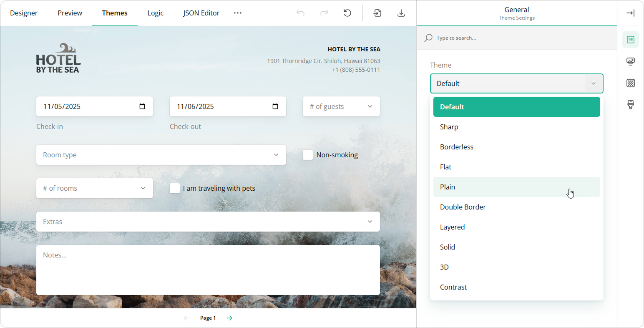Enable the Non-smoking checkbox

[308, 154]
